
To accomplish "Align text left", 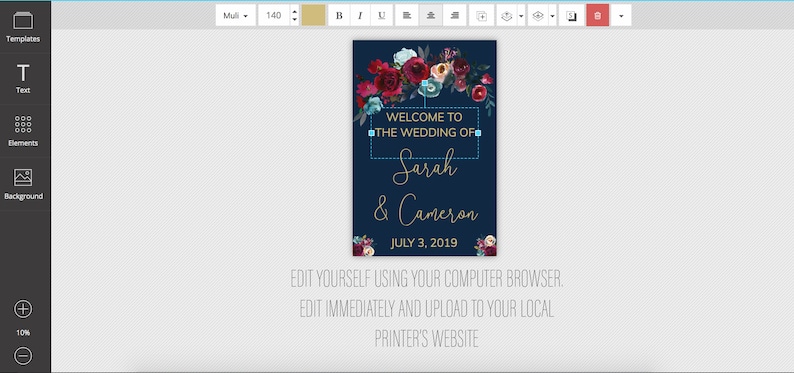I will click(407, 16).
